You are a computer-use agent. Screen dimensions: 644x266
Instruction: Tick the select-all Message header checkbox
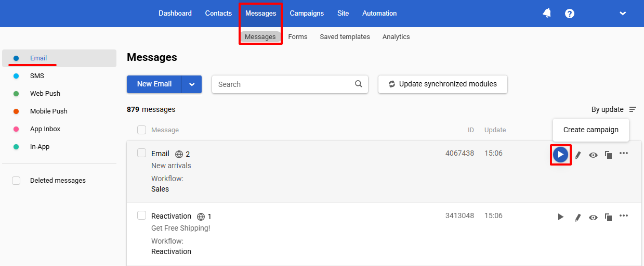coord(141,130)
